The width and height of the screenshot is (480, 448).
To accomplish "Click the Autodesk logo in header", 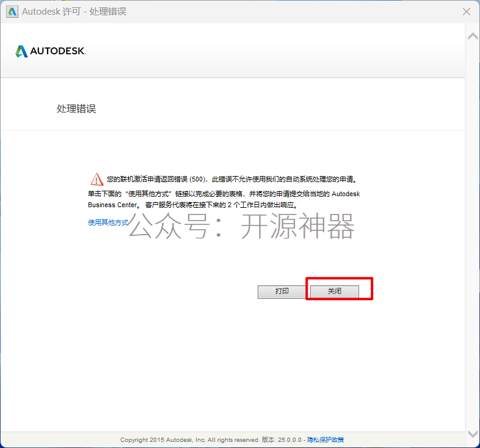I will 51,51.
